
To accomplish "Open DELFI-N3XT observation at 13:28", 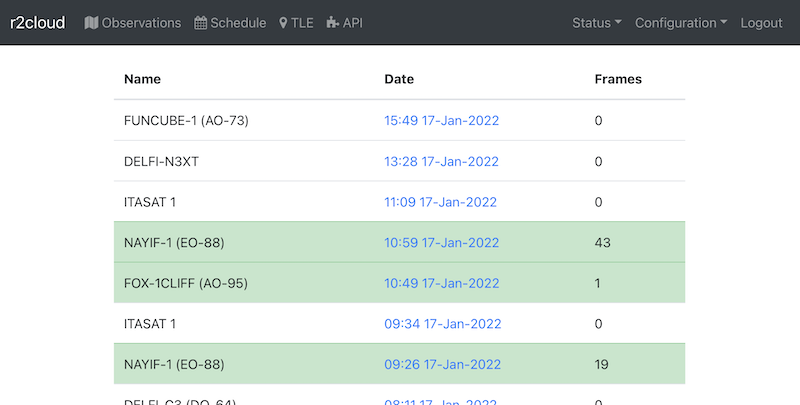I will (x=441, y=161).
